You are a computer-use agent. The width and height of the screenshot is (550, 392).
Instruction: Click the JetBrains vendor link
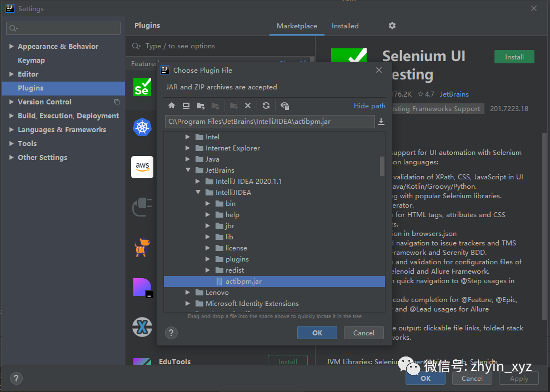(x=454, y=94)
